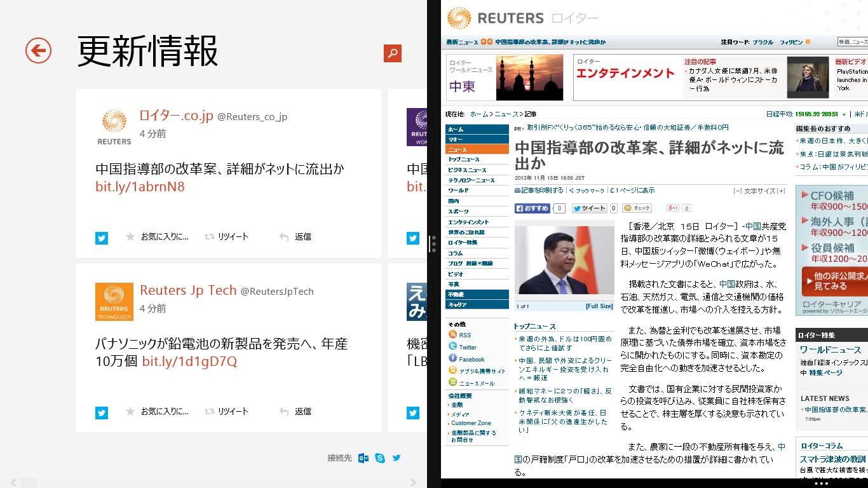
Task: Click the Twitter ツイート button
Action: (590, 208)
